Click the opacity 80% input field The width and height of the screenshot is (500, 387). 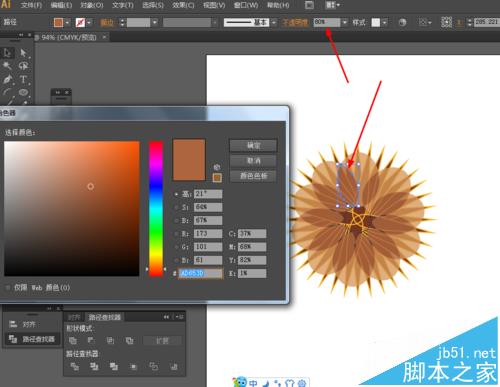pyautogui.click(x=327, y=22)
